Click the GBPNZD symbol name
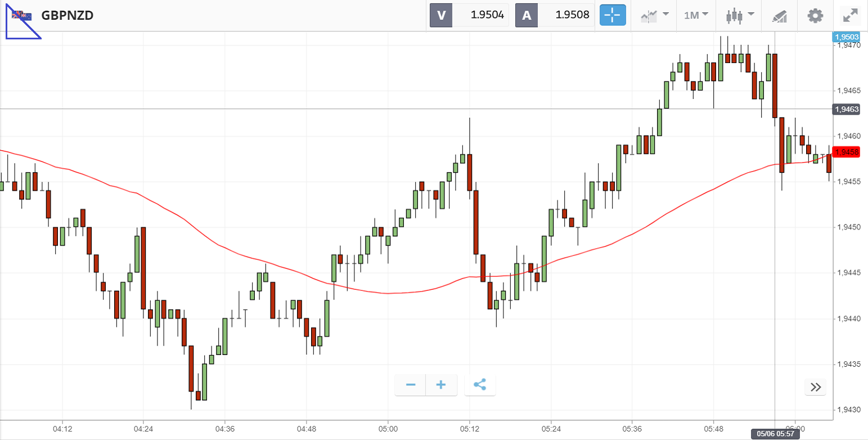Viewport: 868px width, 440px height. tap(68, 15)
